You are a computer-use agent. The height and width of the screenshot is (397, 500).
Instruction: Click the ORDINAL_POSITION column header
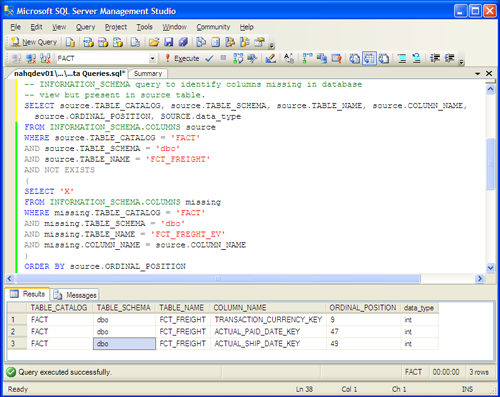(363, 308)
